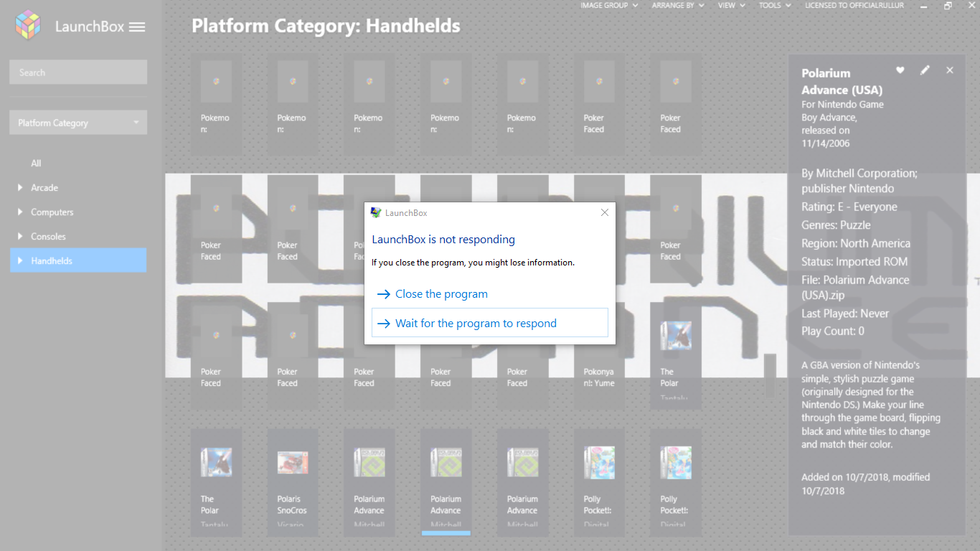Open the hamburger menu beside the LaunchBox title
Viewport: 980px width, 551px height.
(x=137, y=27)
